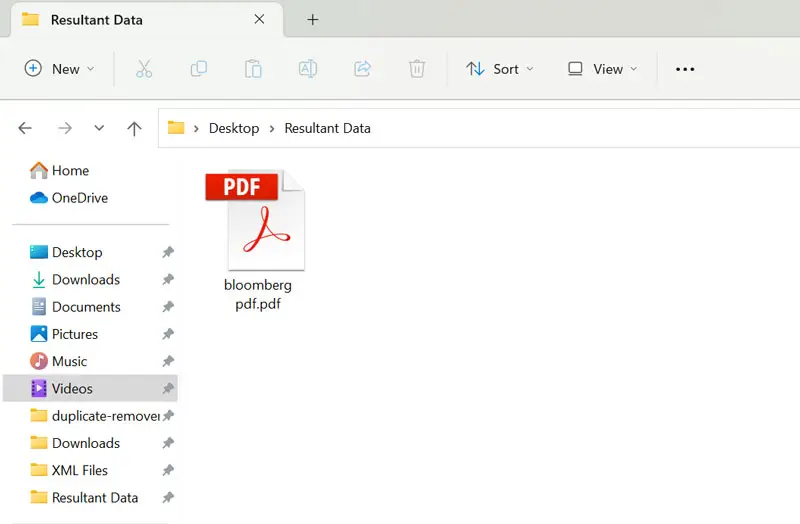Click the Rename icon in toolbar
Image resolution: width=800 pixels, height=524 pixels.
[x=308, y=69]
